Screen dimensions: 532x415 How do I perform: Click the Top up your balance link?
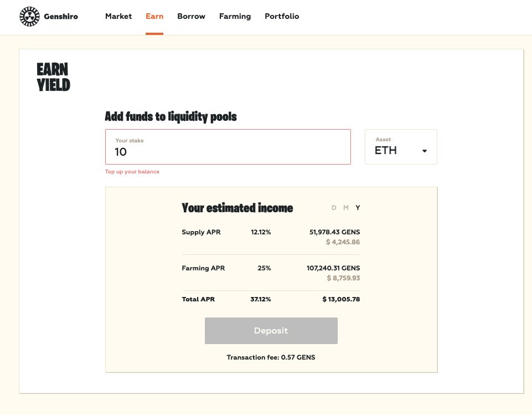(132, 172)
